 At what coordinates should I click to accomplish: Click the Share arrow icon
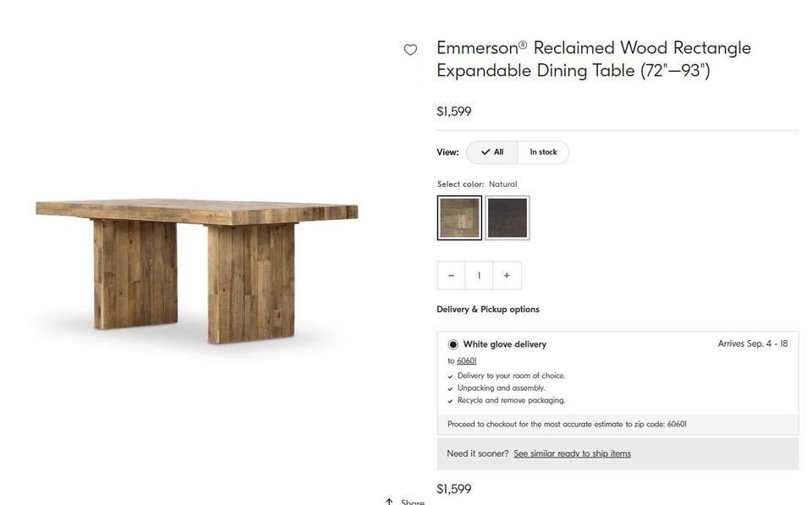pyautogui.click(x=389, y=502)
